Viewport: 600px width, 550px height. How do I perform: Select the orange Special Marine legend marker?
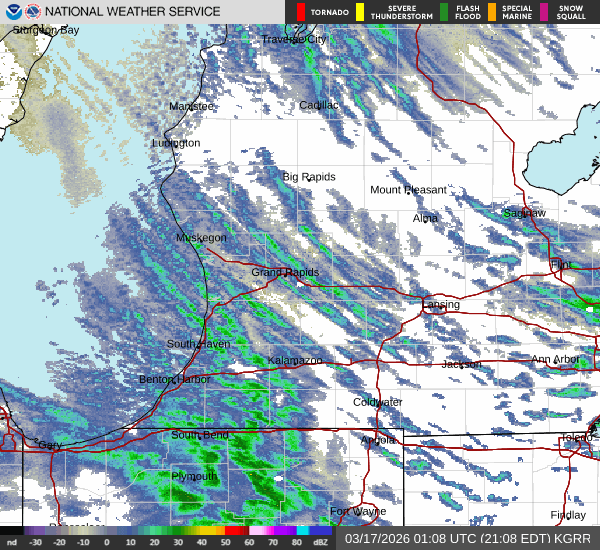coord(493,12)
